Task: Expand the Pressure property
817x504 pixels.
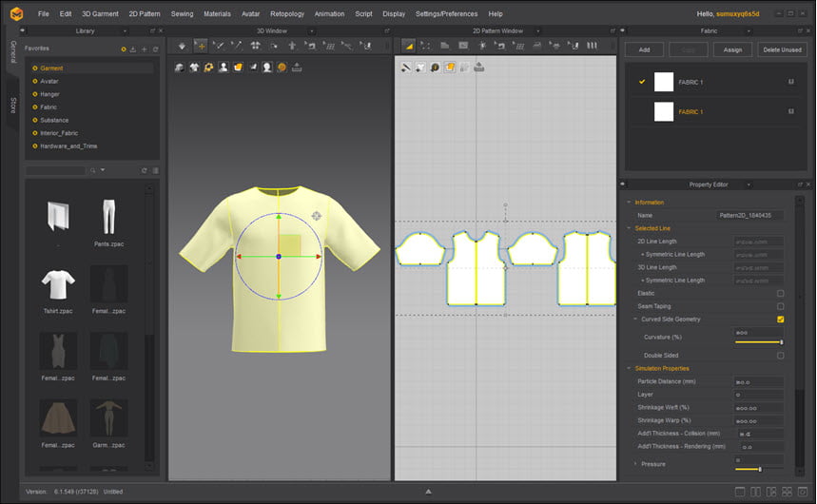Action: 635,464
